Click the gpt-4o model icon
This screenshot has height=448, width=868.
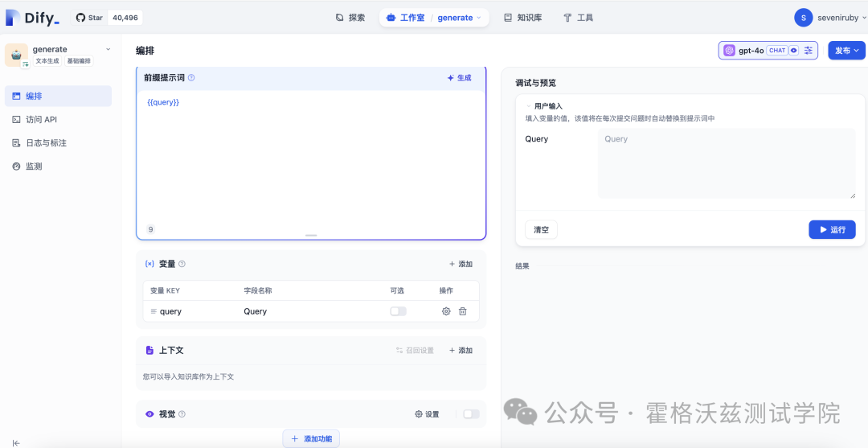coord(729,51)
